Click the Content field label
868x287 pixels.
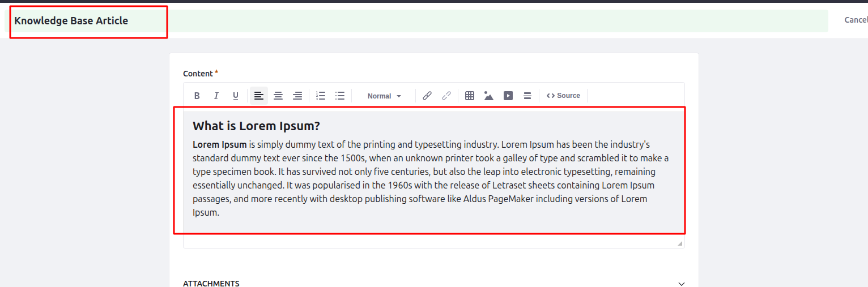[198, 74]
